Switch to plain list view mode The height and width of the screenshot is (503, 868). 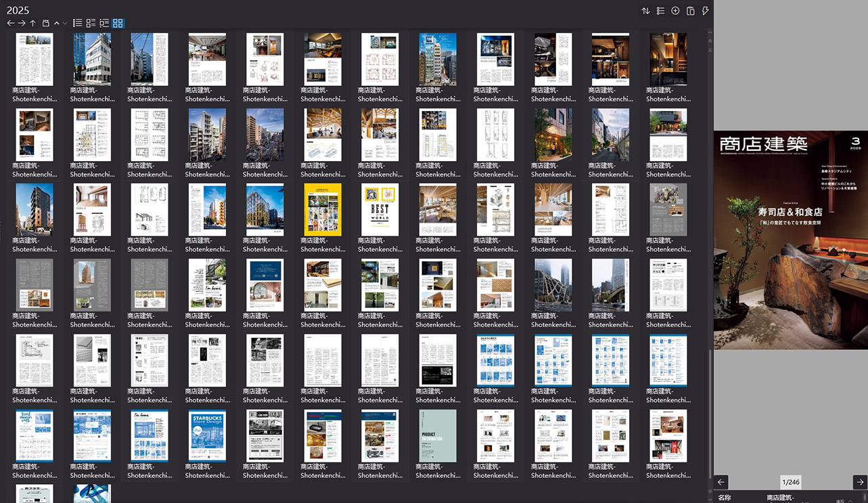pyautogui.click(x=77, y=23)
